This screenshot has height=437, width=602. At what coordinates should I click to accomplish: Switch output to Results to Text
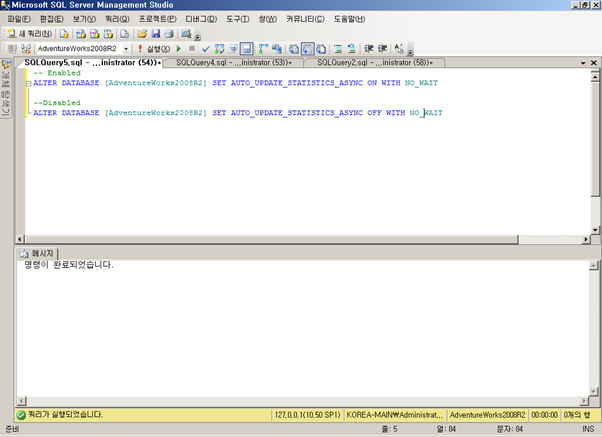pyautogui.click(x=294, y=49)
